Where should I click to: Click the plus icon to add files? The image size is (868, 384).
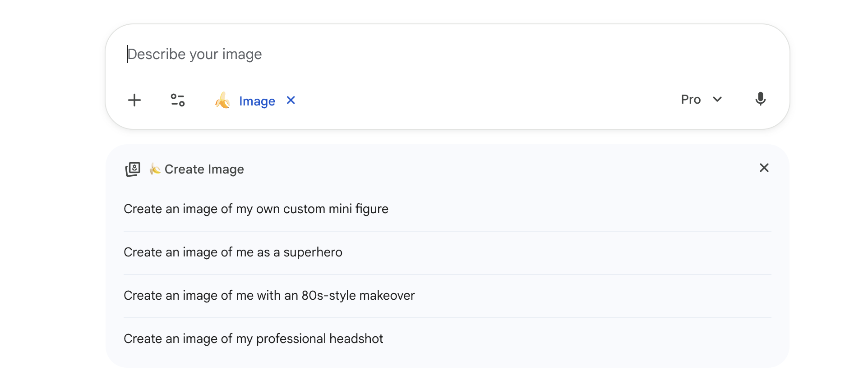click(x=134, y=100)
